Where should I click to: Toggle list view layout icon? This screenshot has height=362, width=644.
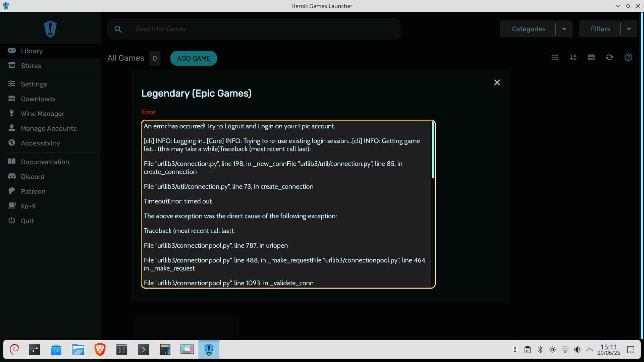point(555,58)
